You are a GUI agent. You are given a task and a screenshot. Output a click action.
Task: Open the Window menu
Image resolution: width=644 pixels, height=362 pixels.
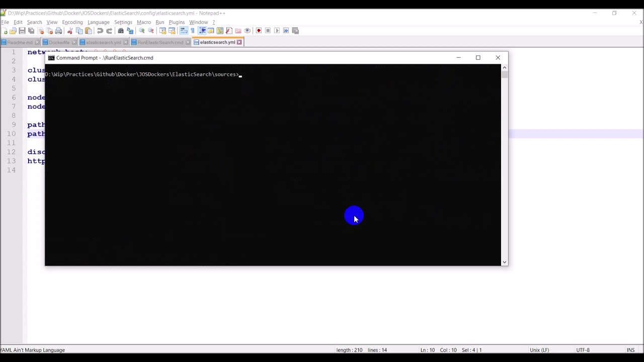pyautogui.click(x=199, y=22)
